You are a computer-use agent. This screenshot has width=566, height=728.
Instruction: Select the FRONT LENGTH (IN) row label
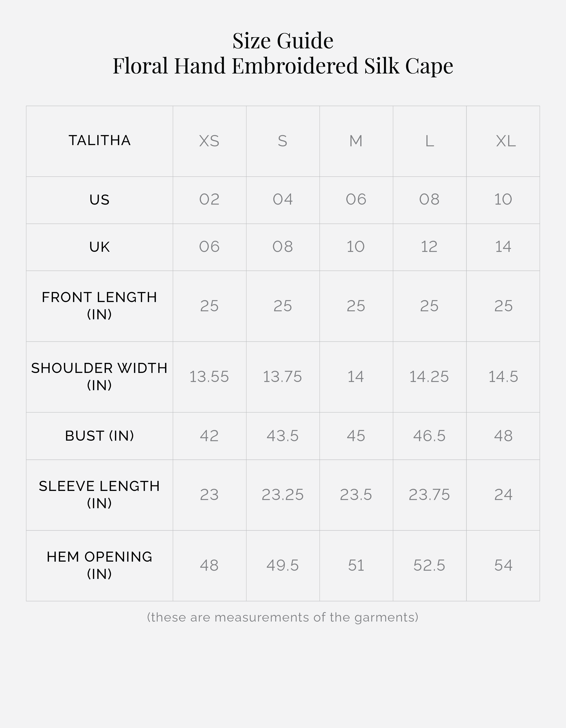(x=99, y=306)
